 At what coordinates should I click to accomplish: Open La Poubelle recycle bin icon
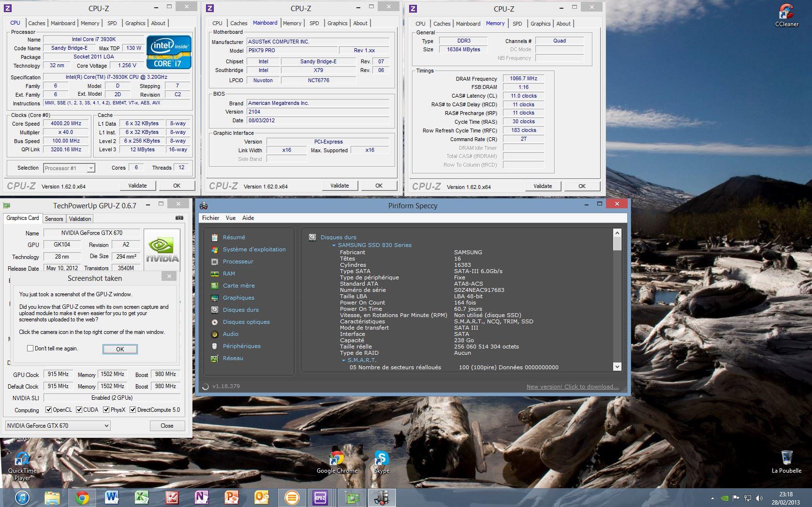coord(786,462)
